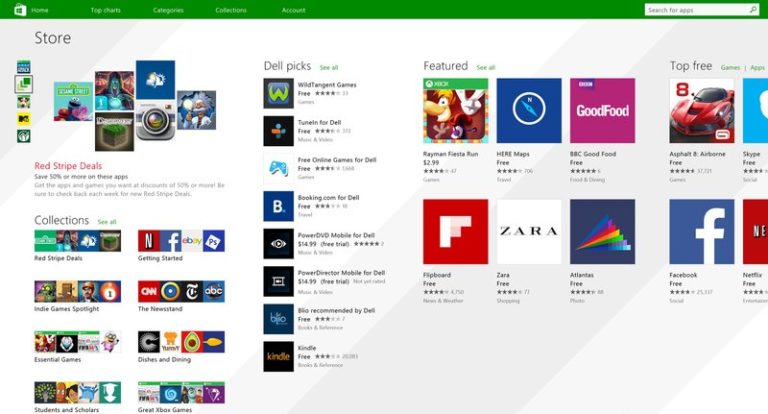Open the Netflix tile in Top free
Screen dimensions: 768x414
click(x=755, y=232)
